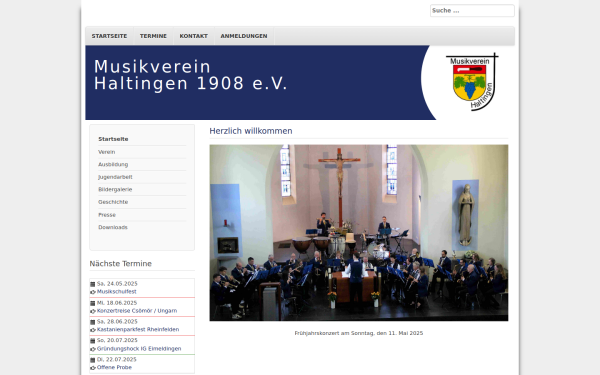The height and width of the screenshot is (375, 600).
Task: Open Downloads sidebar entry
Action: pyautogui.click(x=113, y=227)
